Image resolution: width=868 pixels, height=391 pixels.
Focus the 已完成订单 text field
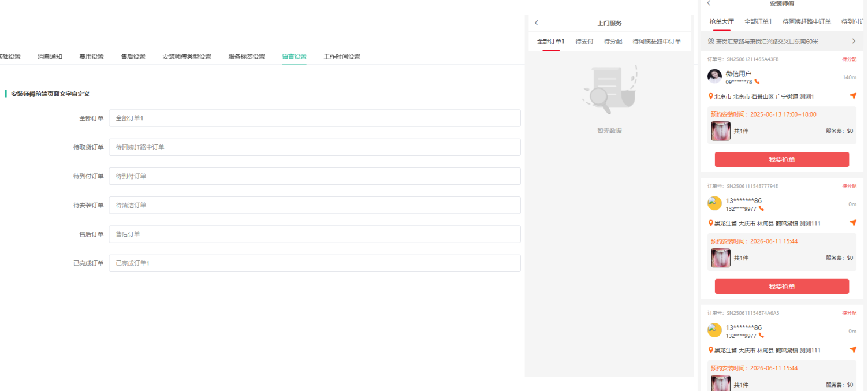(315, 263)
